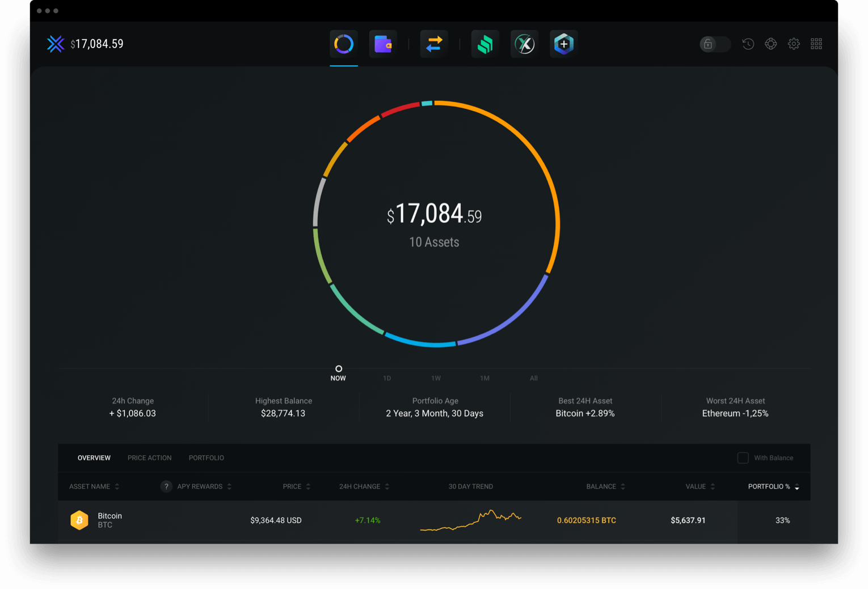Select the 1W timeline marker
The image size is (868, 589).
(436, 378)
